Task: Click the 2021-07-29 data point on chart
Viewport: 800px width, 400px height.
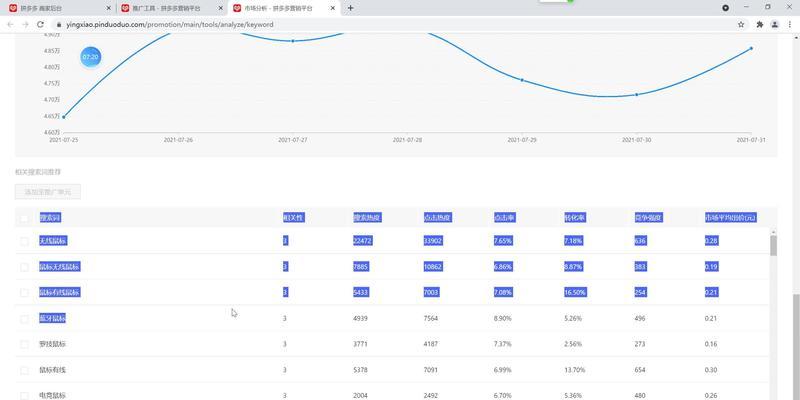Action: pyautogui.click(x=522, y=80)
